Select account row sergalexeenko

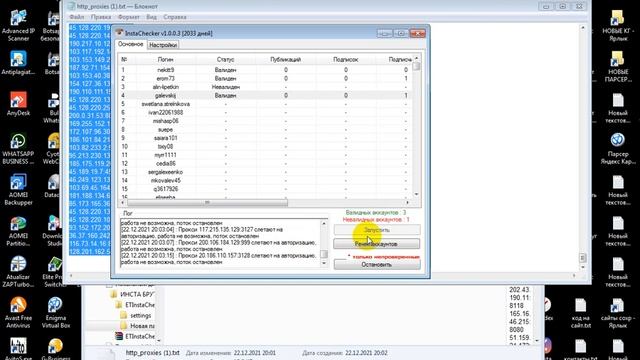[265, 172]
